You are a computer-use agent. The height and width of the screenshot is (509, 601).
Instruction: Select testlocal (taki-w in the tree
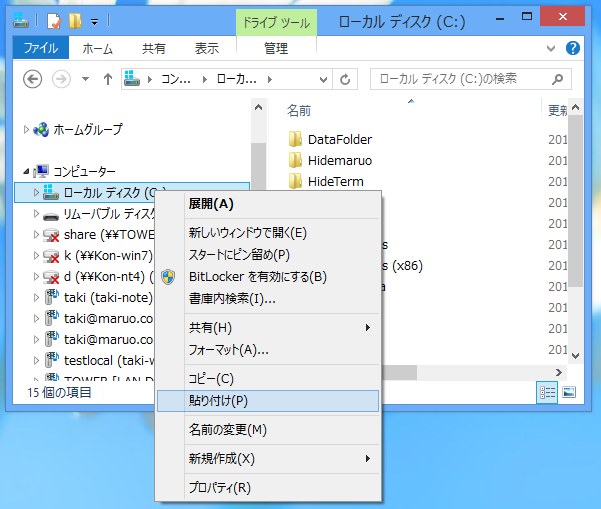[x=109, y=361]
